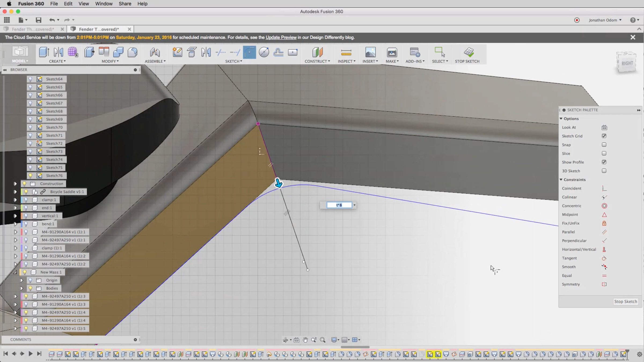This screenshot has height=362, width=644.
Task: Enable the 3D Sketch checkbox
Action: [x=604, y=171]
